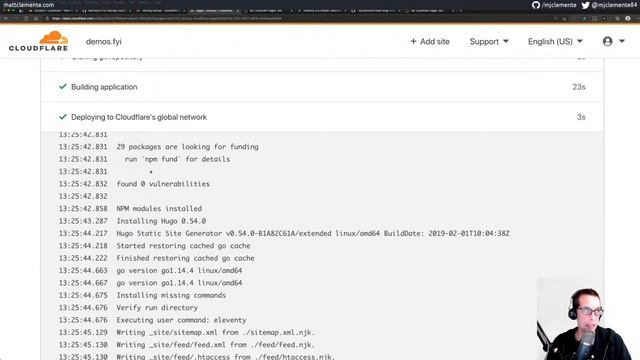640x360 pixels.
Task: Open the English (US) language dropdown
Action: tap(555, 42)
